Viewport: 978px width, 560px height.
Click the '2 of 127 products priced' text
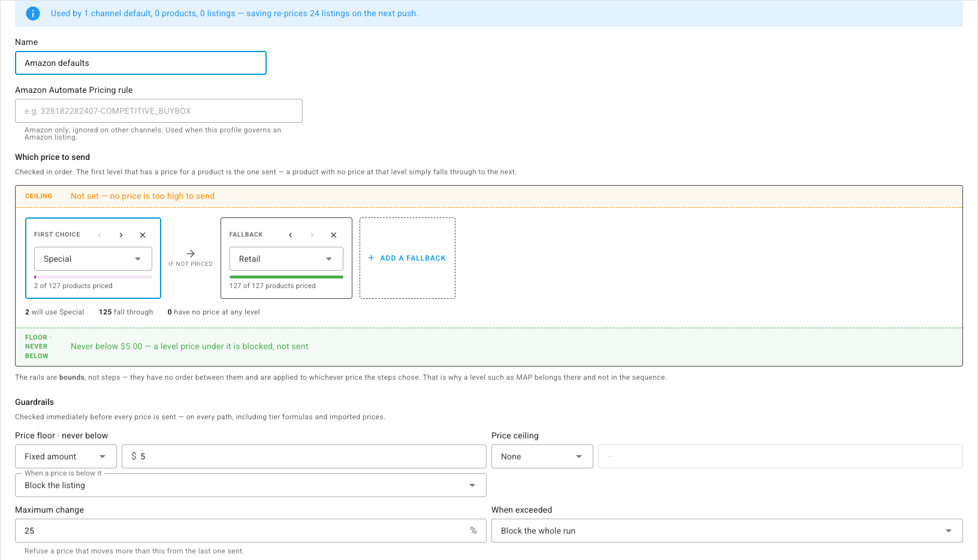pos(73,286)
